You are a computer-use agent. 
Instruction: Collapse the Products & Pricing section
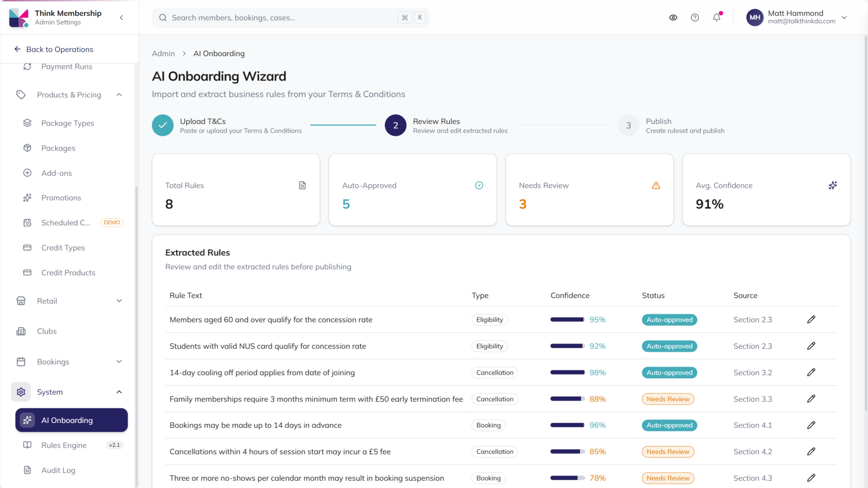119,95
